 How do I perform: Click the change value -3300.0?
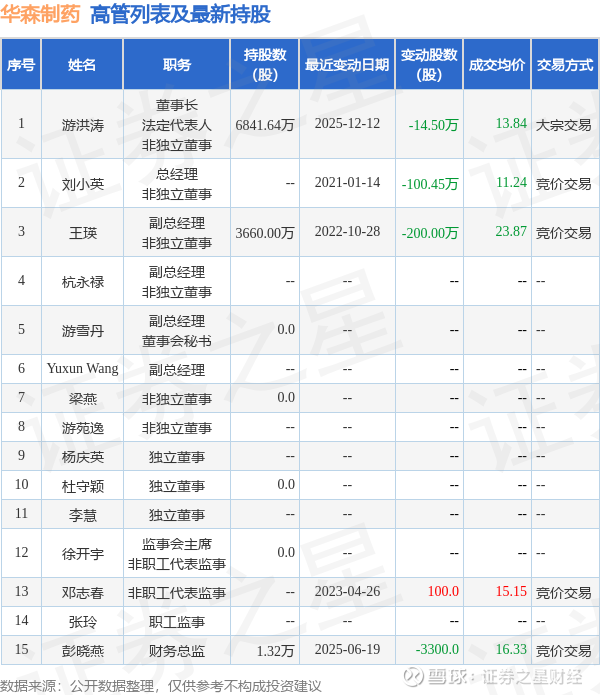click(x=437, y=649)
